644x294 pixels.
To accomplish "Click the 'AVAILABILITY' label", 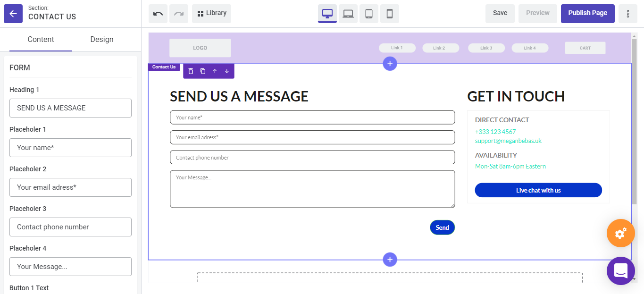I will (x=496, y=155).
